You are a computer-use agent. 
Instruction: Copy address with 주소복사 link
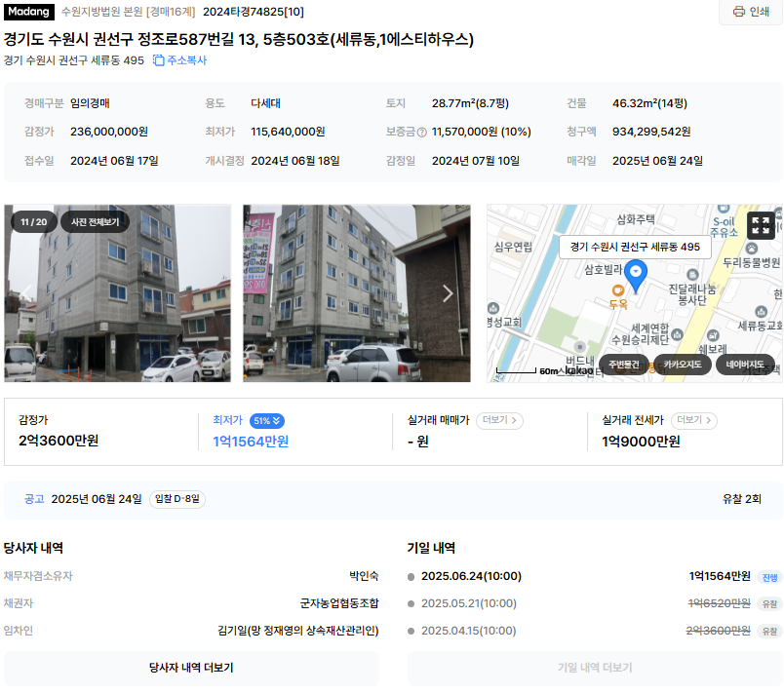[179, 60]
